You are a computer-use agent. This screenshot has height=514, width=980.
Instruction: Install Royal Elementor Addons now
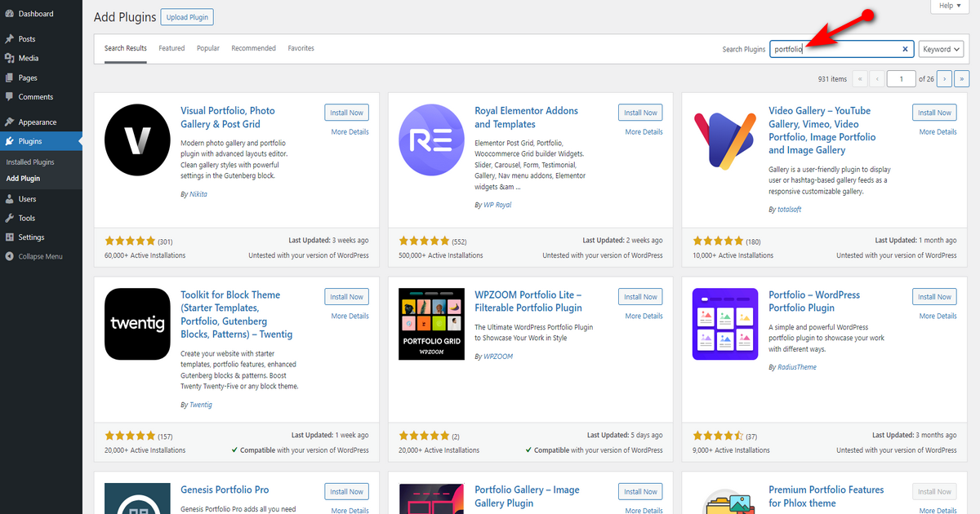pyautogui.click(x=640, y=113)
